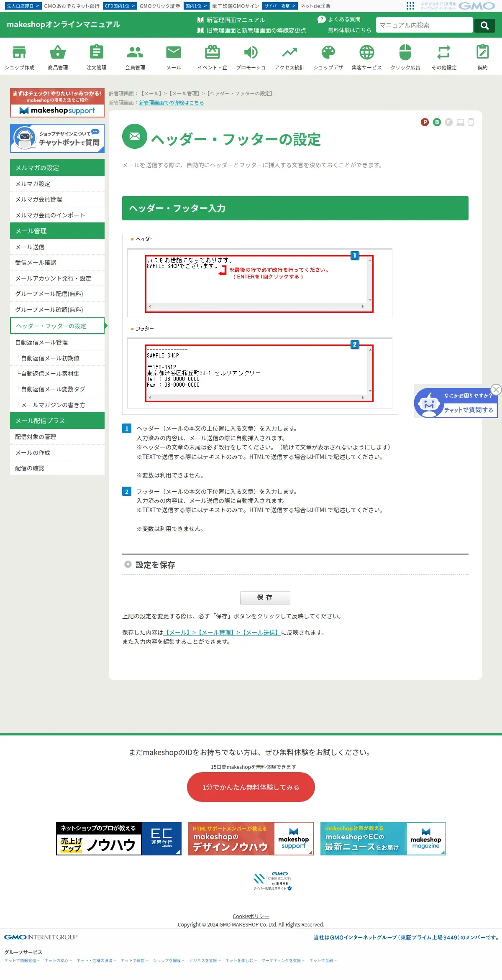This screenshot has height=980, width=502.
Task: Open 旧管理画面と新管理画面の導線変更点 link
Action: point(251,30)
